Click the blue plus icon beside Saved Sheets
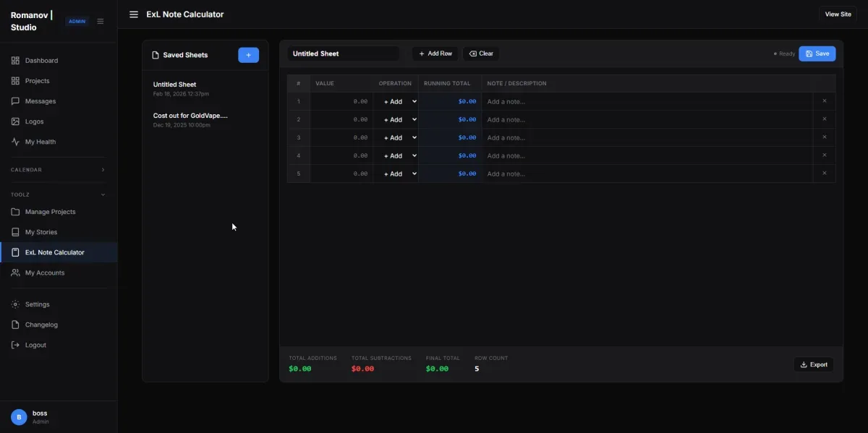Screen dimensions: 868x433 click(248, 54)
